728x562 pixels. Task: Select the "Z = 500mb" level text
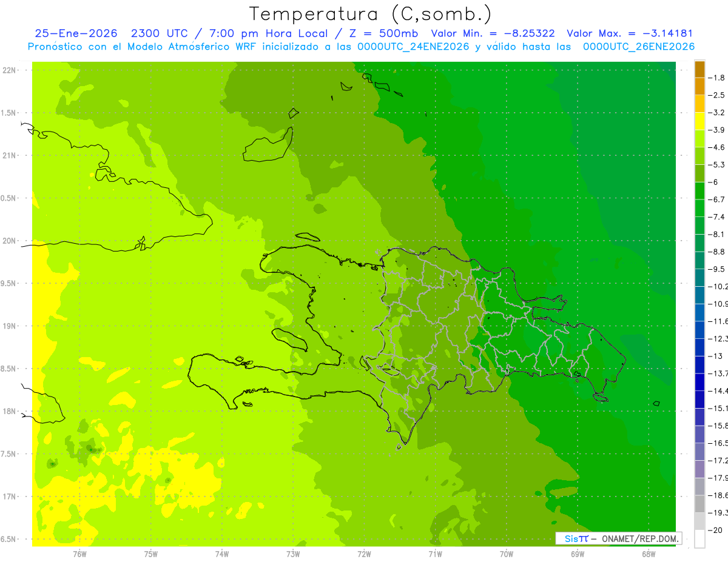[383, 33]
